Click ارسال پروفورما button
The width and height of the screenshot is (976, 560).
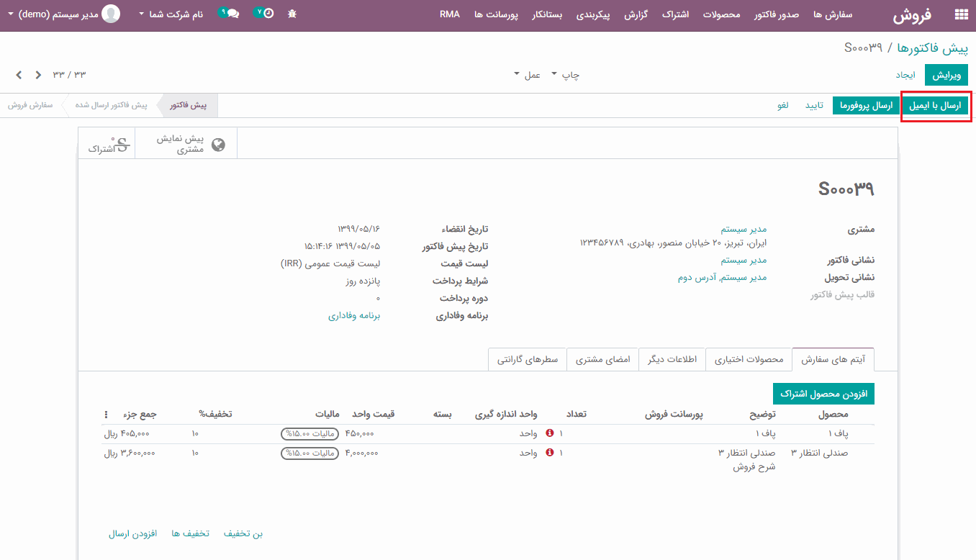[866, 106]
